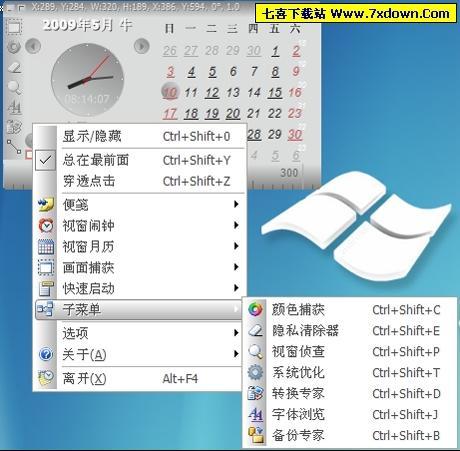Click date 20 in the calendar

pyautogui.click(x=233, y=114)
